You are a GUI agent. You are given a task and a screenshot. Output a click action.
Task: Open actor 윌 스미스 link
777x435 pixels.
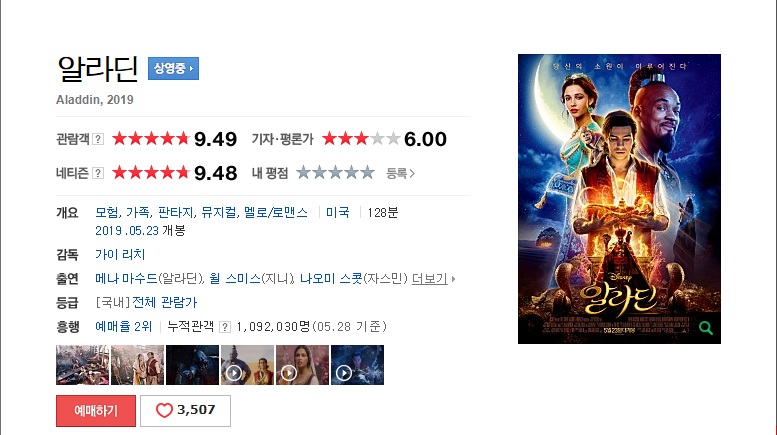pos(235,279)
